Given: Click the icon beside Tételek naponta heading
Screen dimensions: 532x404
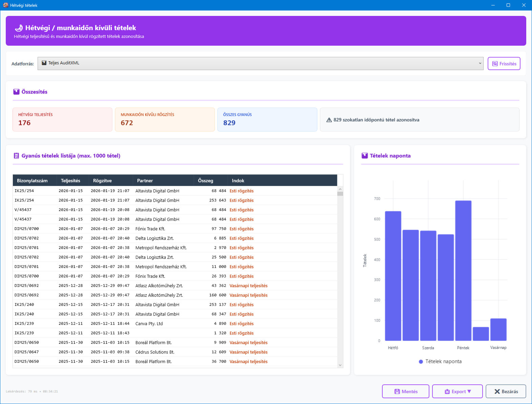Looking at the screenshot, I should (x=365, y=156).
